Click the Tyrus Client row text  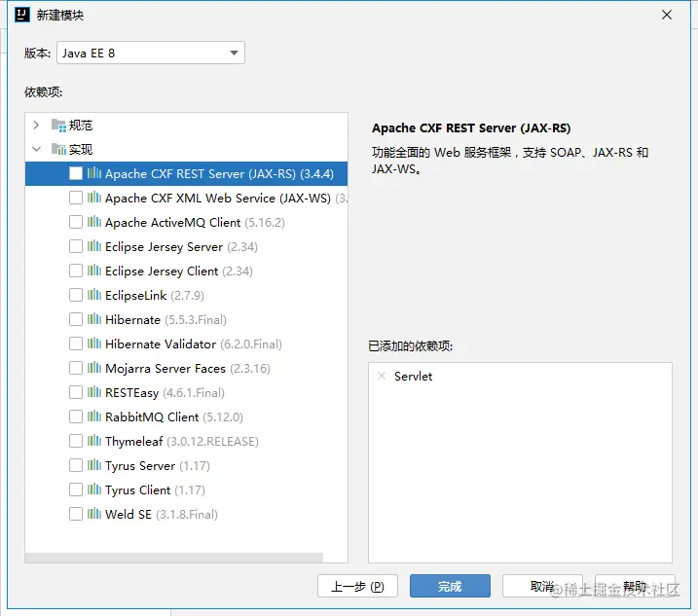[155, 490]
